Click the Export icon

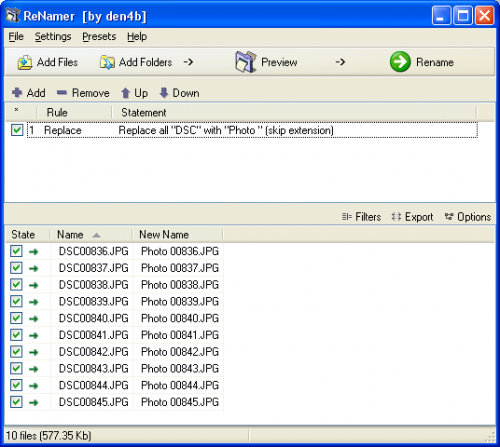tap(396, 217)
